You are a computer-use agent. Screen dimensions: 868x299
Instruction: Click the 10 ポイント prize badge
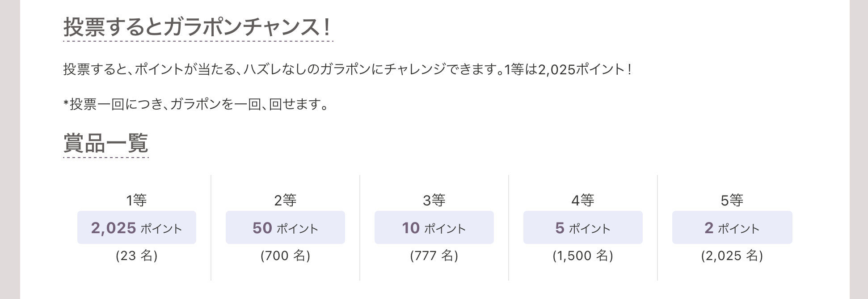[x=434, y=228]
